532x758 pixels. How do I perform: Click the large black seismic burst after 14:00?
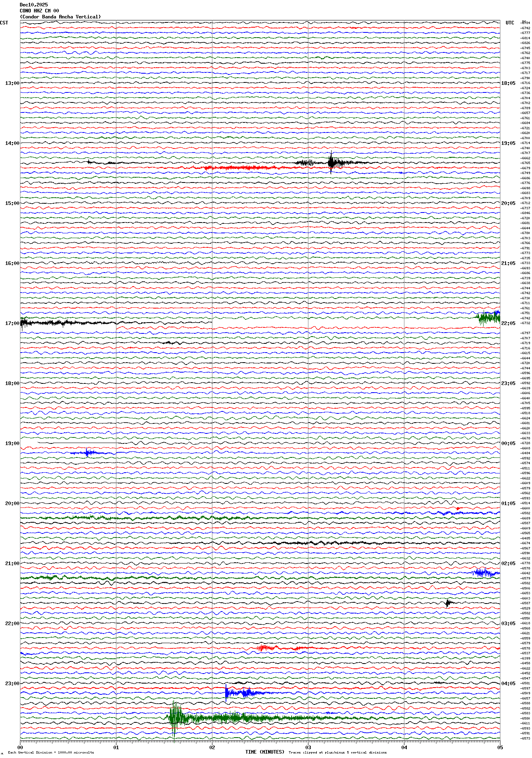click(331, 162)
